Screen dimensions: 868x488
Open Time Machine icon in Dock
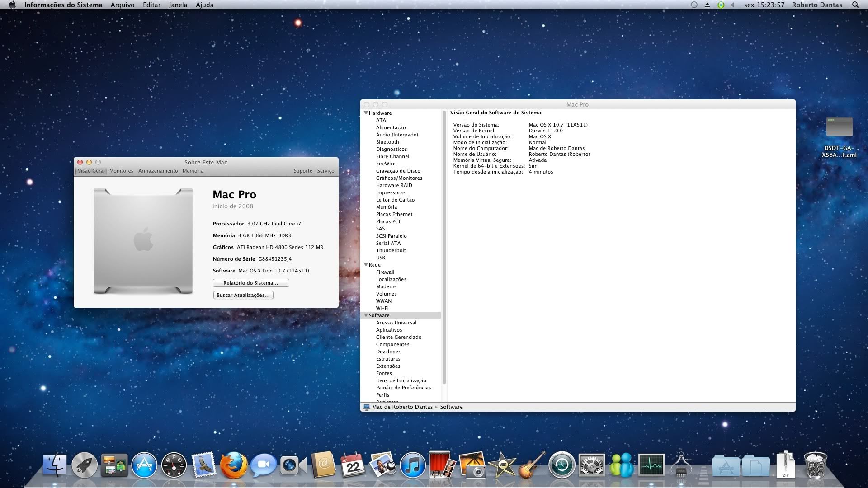tap(562, 465)
